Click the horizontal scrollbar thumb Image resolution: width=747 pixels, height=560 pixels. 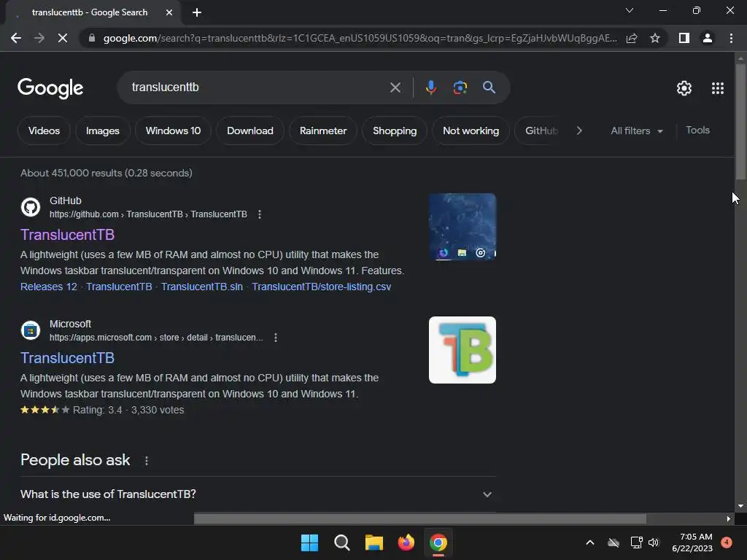pyautogui.click(x=419, y=518)
